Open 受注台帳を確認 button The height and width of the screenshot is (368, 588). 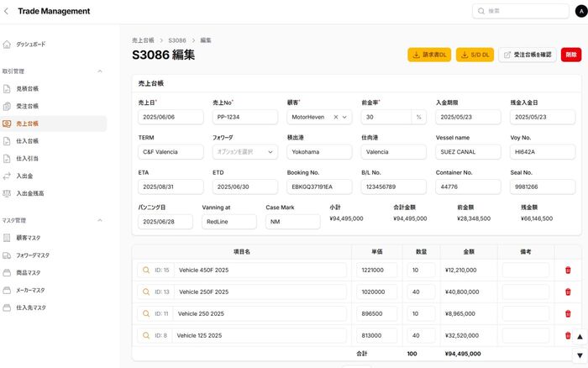[x=528, y=55]
